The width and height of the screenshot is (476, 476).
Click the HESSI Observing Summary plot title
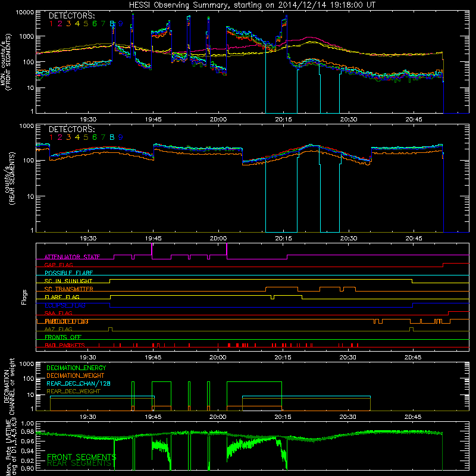252,5
